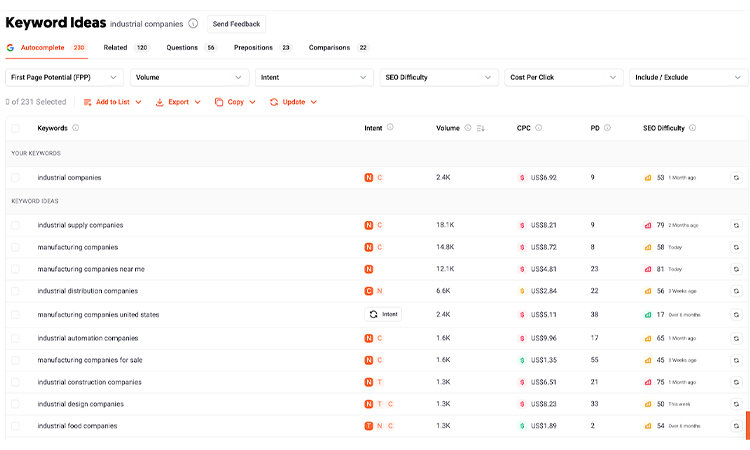This screenshot has width=750, height=450.
Task: Click the info icon next to SEO Difficulty header
Action: [x=693, y=128]
